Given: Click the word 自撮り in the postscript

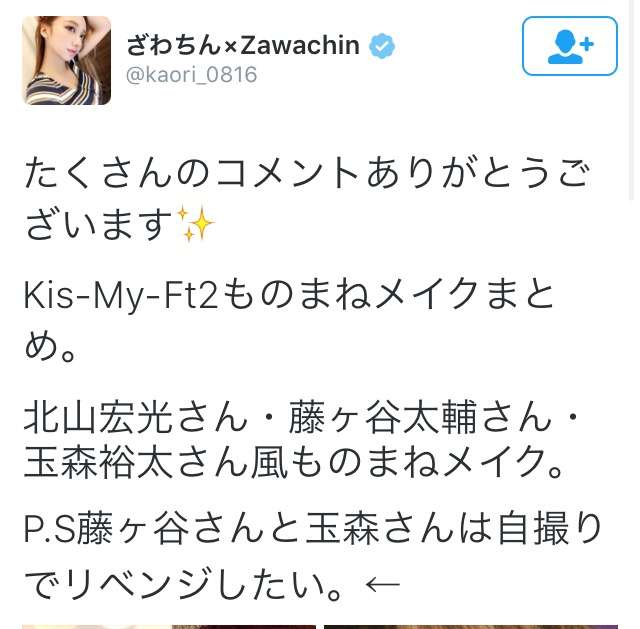Looking at the screenshot, I should click(x=550, y=529).
